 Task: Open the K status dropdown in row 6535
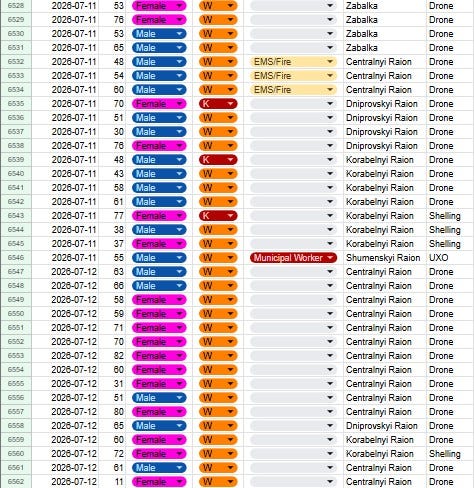click(218, 104)
